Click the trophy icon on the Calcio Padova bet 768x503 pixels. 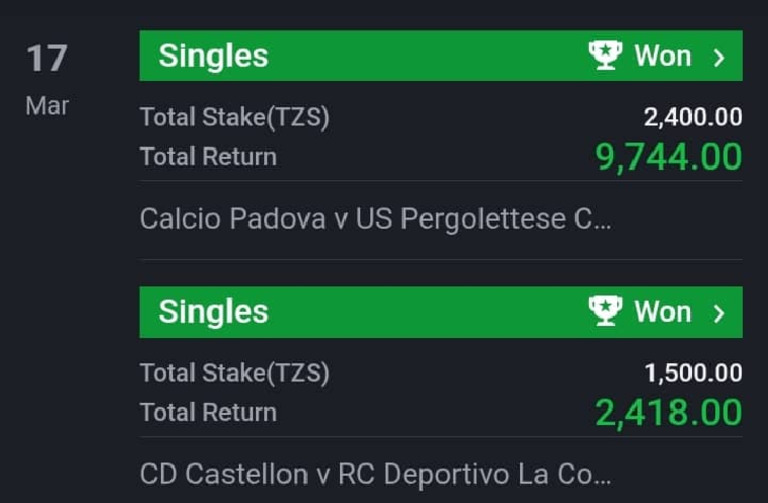606,55
